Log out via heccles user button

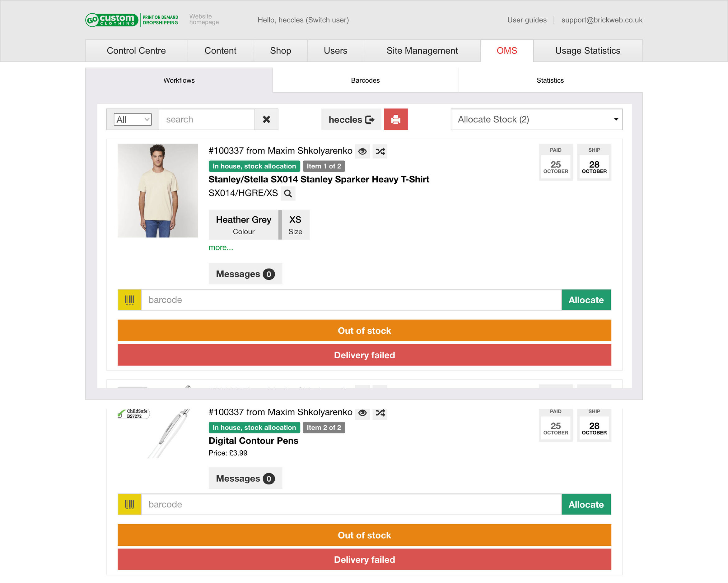coord(351,119)
